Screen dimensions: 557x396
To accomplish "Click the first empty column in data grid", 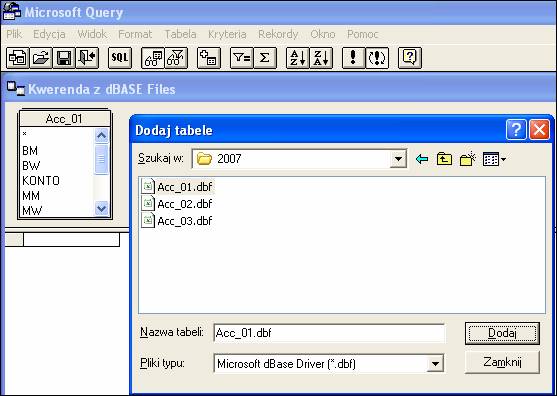I will (x=71, y=239).
